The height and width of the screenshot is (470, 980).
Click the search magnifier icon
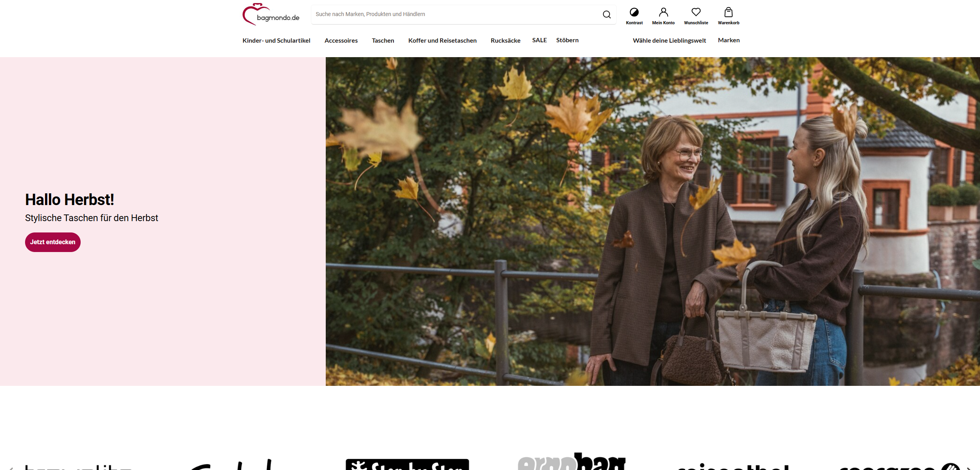606,14
